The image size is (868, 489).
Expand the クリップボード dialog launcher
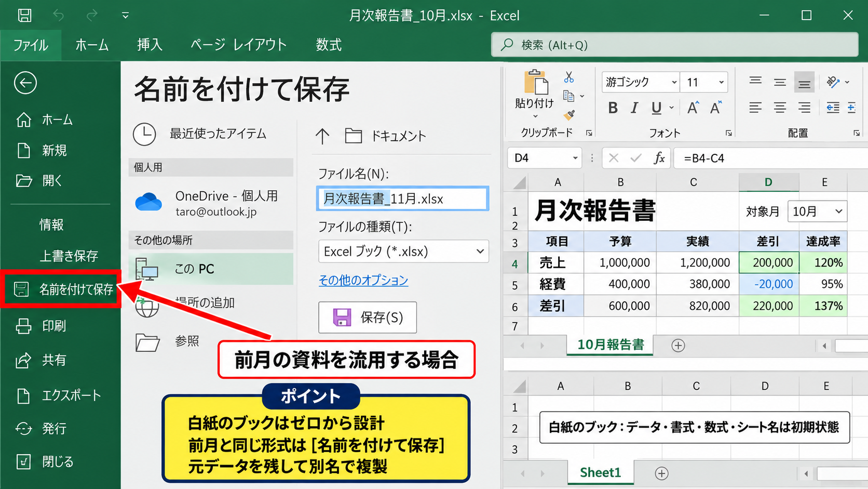(589, 133)
